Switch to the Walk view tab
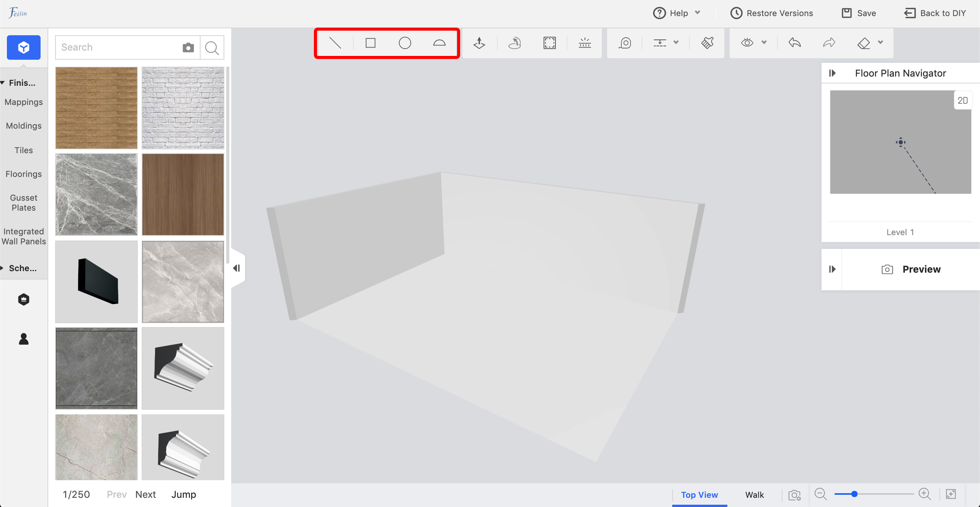This screenshot has height=507, width=980. tap(754, 495)
